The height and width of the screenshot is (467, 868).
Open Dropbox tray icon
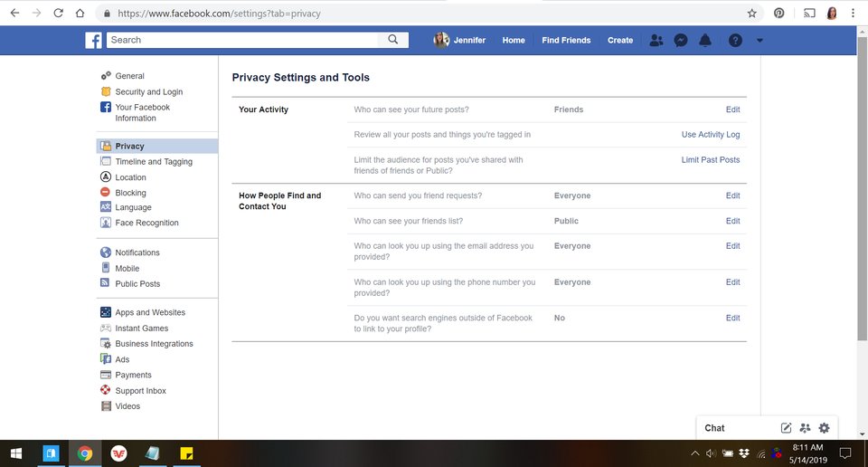(744, 453)
